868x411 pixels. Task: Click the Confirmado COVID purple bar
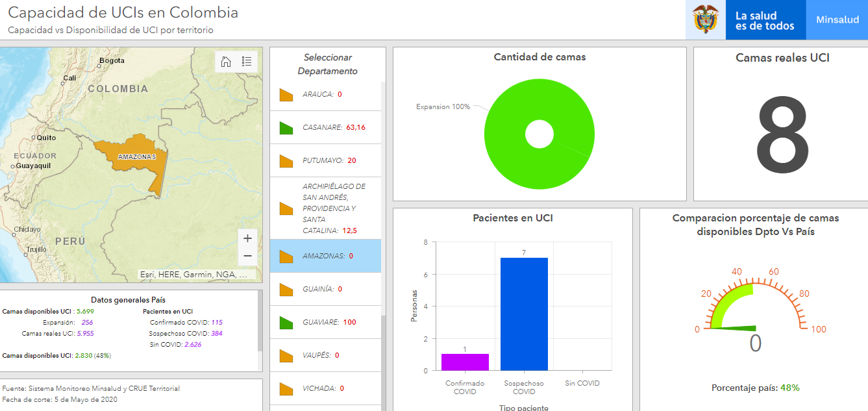coord(465,362)
